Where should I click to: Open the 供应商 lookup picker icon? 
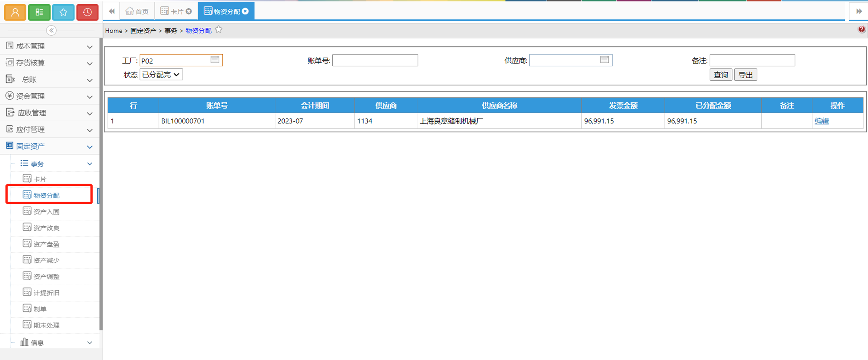[x=605, y=60]
